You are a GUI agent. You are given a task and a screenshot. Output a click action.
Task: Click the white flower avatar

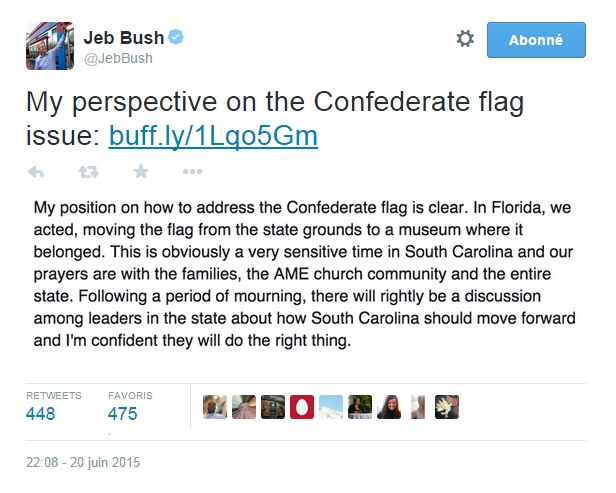tap(446, 406)
